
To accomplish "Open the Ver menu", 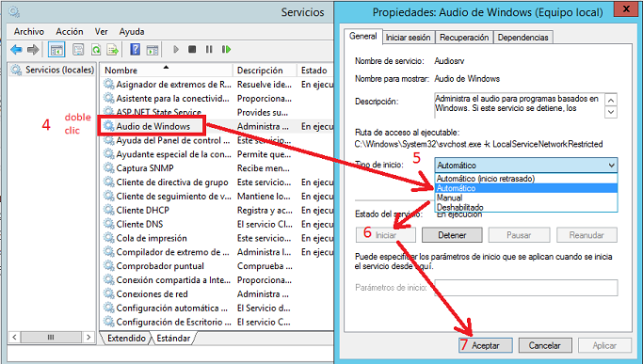I will [102, 32].
